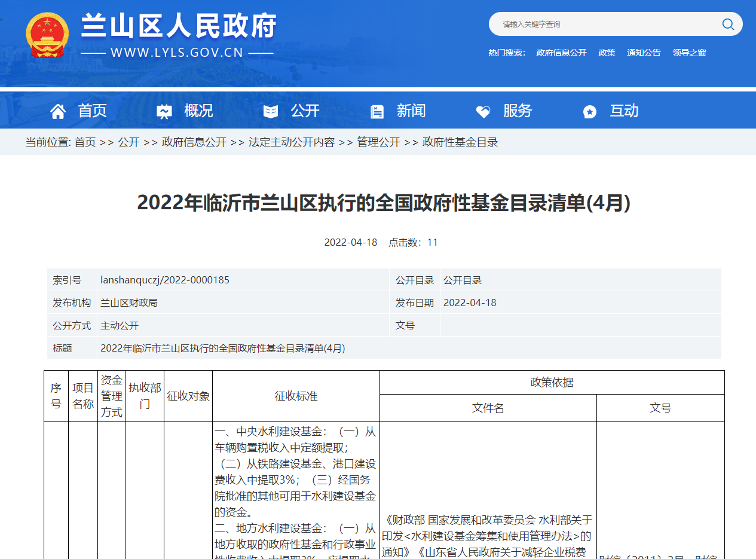This screenshot has height=559, width=756.
Task: Click the 公开目录 value cell
Action: tap(580, 280)
